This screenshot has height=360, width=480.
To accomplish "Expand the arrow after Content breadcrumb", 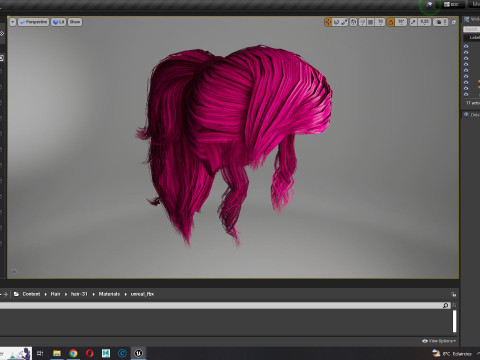I will [46, 294].
